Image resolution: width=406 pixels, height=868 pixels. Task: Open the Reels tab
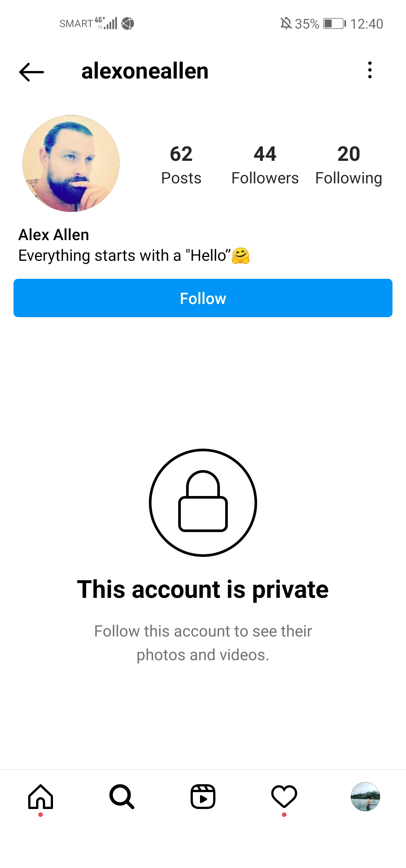click(203, 797)
